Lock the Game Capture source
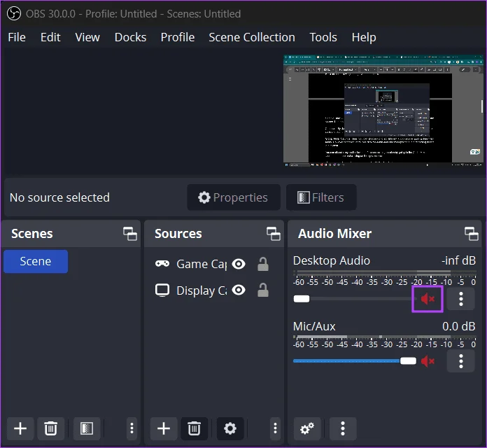487x448 pixels. (x=263, y=264)
